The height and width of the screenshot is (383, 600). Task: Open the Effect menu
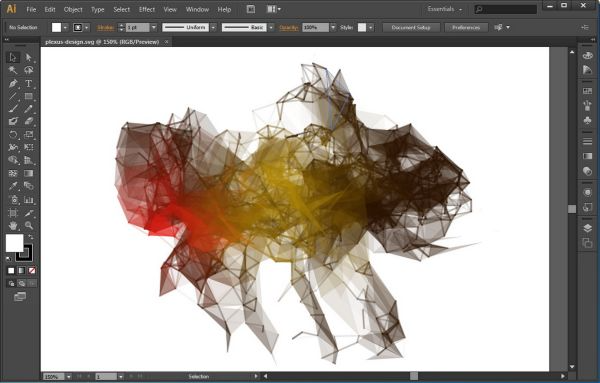(147, 10)
